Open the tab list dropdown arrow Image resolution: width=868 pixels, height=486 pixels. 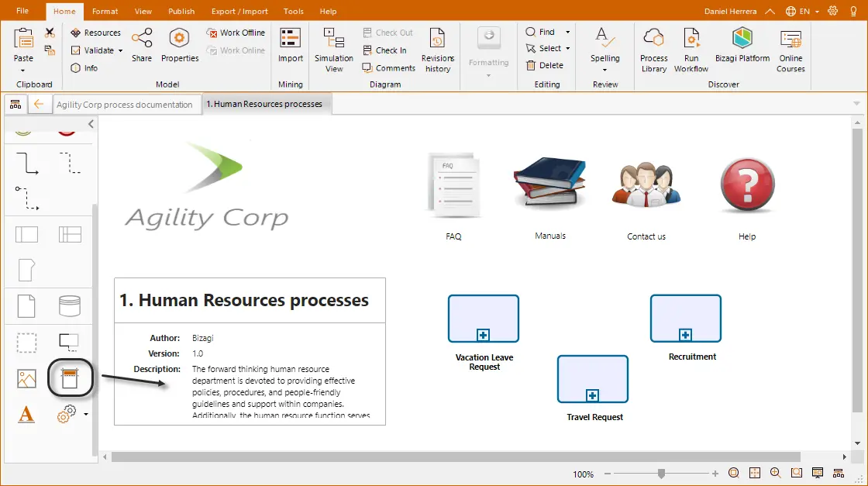pyautogui.click(x=856, y=104)
